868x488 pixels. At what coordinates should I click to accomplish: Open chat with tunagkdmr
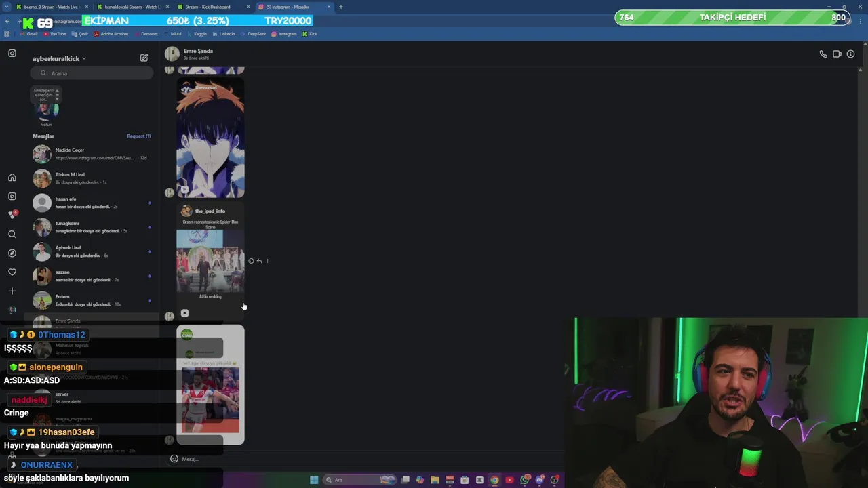click(92, 227)
